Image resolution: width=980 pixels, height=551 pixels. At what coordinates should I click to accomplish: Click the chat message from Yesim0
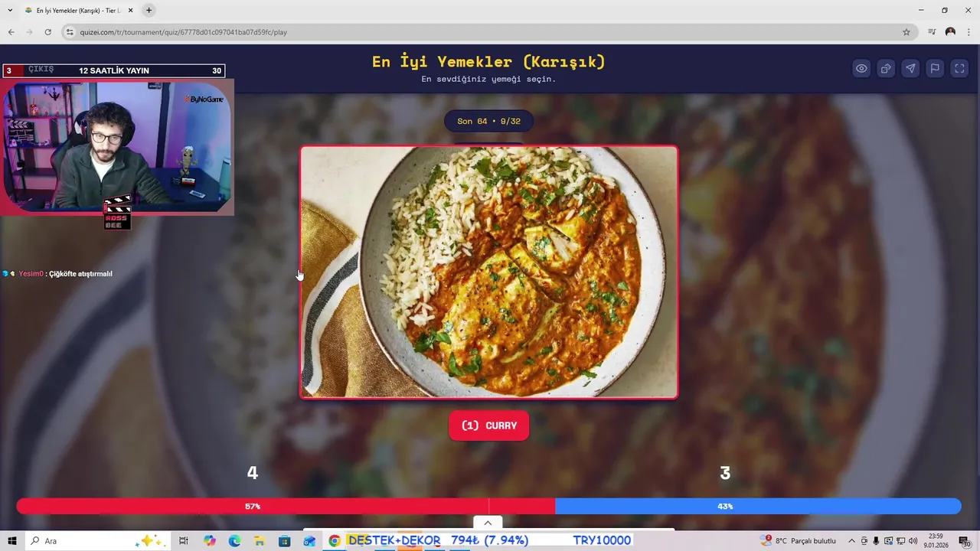tap(58, 273)
